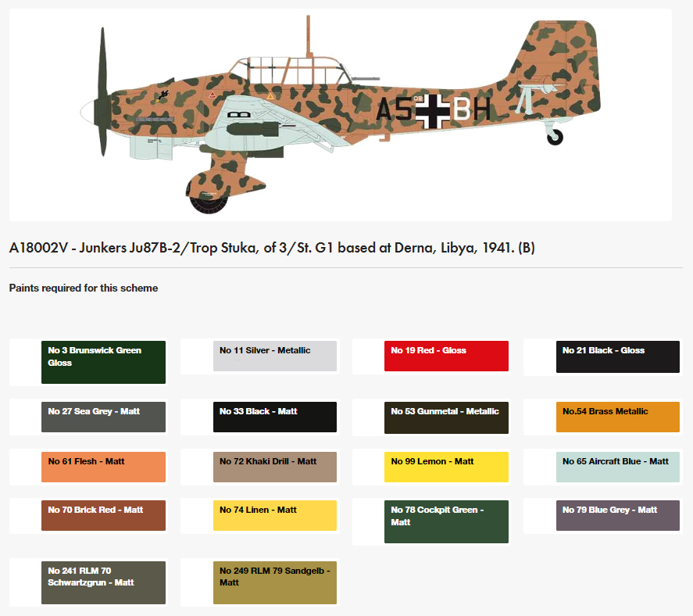Choose the No 27 Sea Grey Matt paint

pos(103,417)
